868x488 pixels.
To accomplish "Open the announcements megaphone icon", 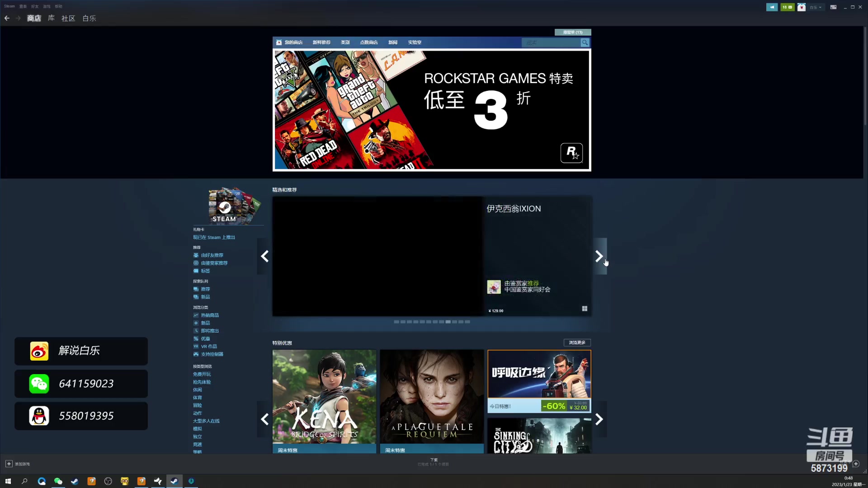I will pos(772,7).
